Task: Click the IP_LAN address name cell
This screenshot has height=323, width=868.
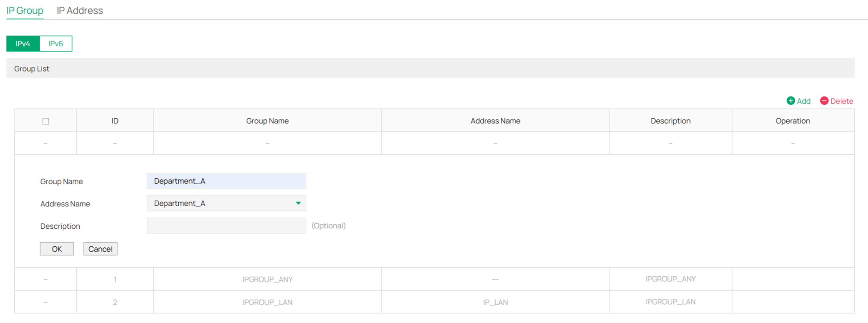Action: [x=495, y=302]
